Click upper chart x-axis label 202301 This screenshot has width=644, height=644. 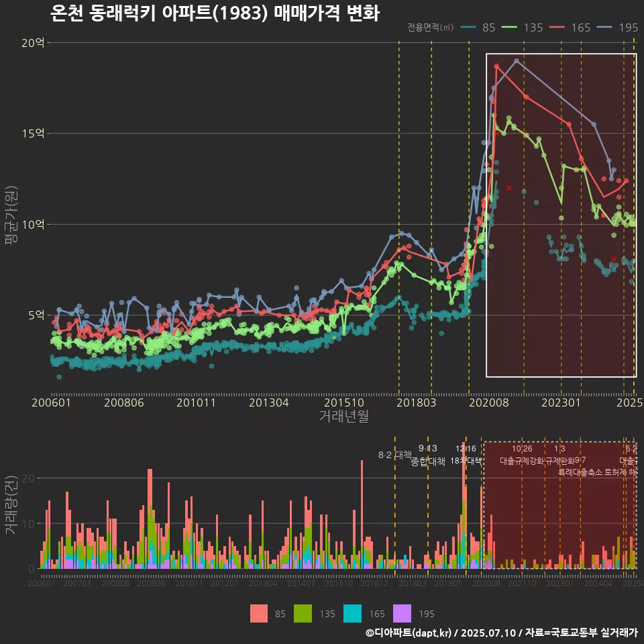561,402
